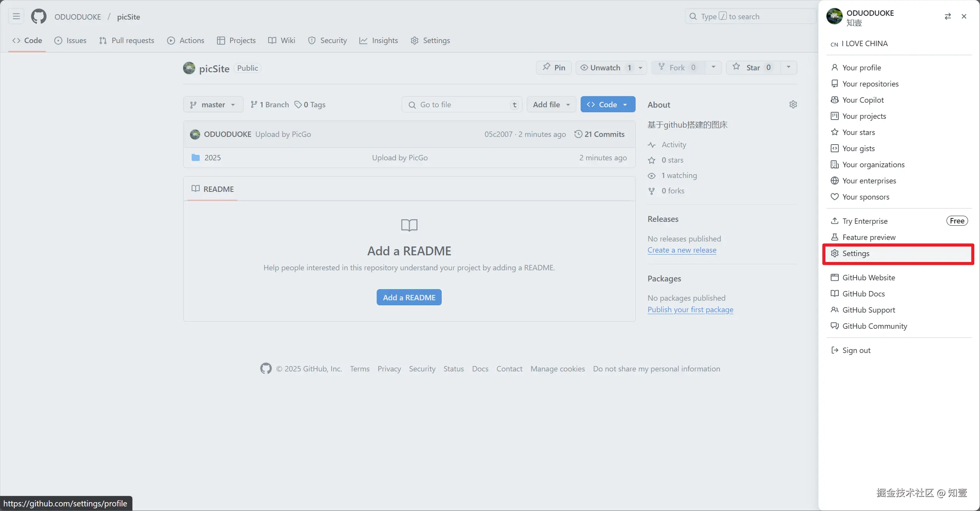Star the picSite repository
This screenshot has width=980, height=511.
click(752, 68)
